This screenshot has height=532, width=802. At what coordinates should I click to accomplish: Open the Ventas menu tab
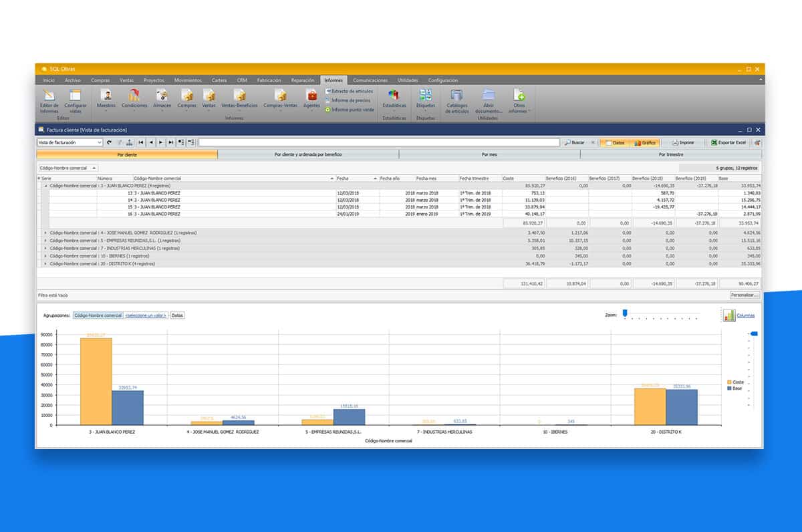126,80
